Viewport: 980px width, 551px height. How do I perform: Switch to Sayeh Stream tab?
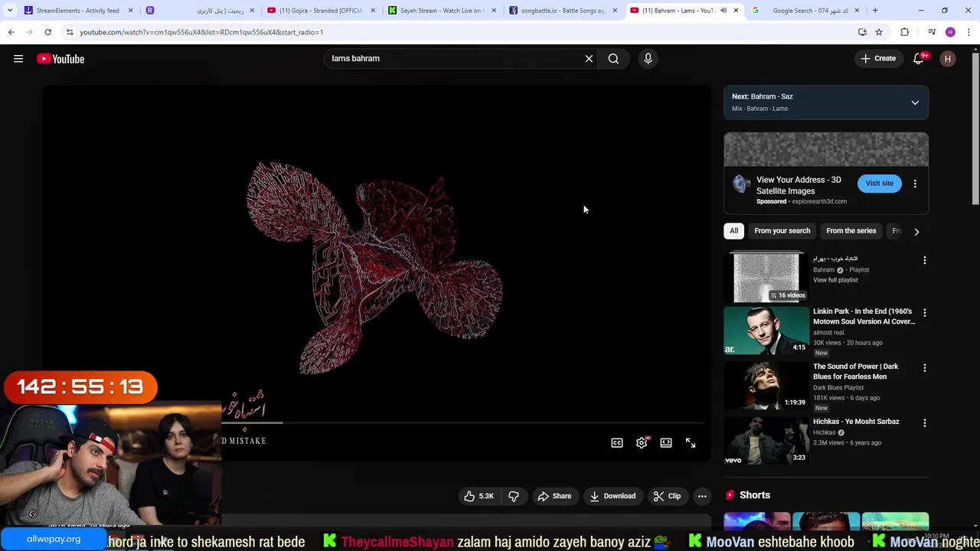coord(441,11)
